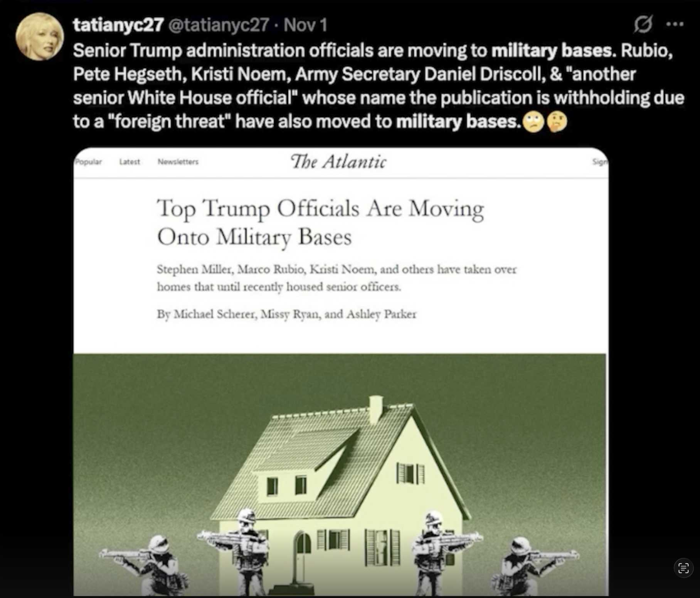
Task: Open the Newsletters nav item
Action: 178,162
